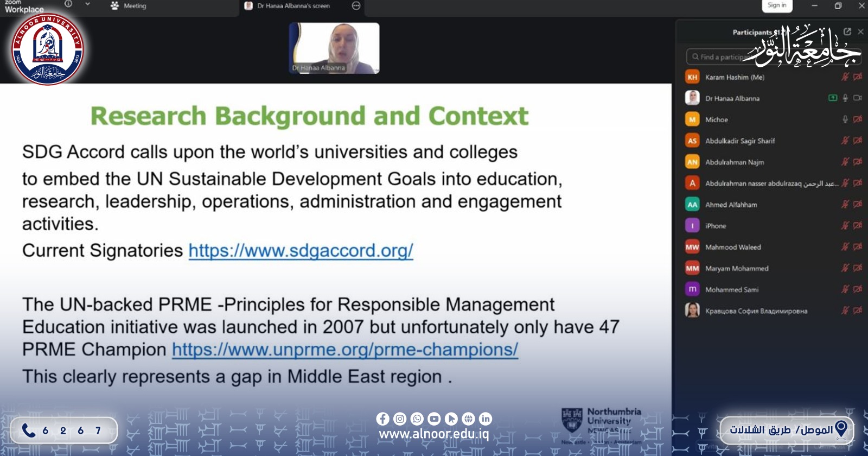
Task: Click the Facebook icon in the banner
Action: pos(382,419)
